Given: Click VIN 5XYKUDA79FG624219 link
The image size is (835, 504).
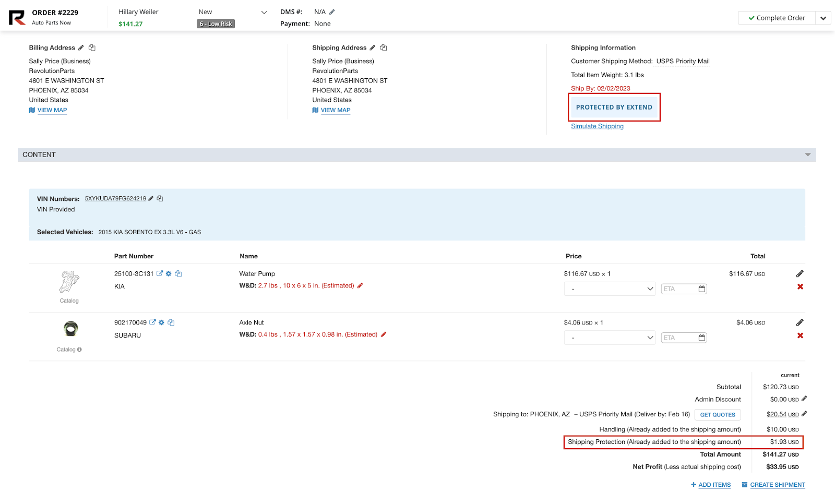Looking at the screenshot, I should 115,198.
